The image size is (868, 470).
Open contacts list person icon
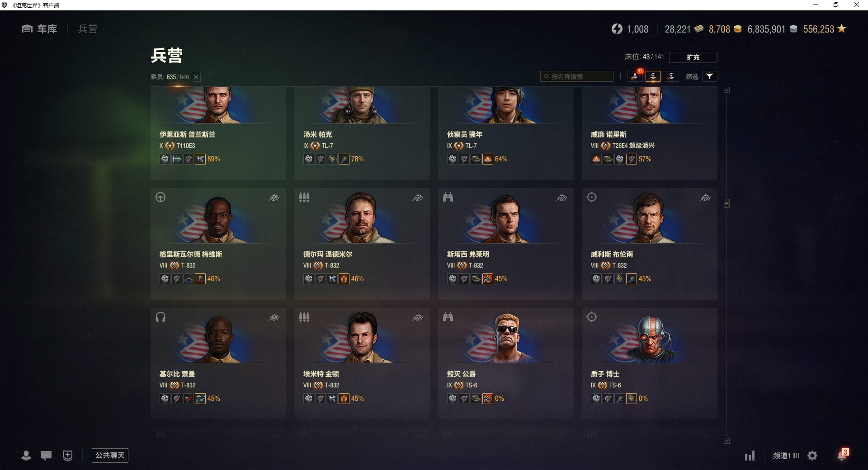tap(26, 456)
